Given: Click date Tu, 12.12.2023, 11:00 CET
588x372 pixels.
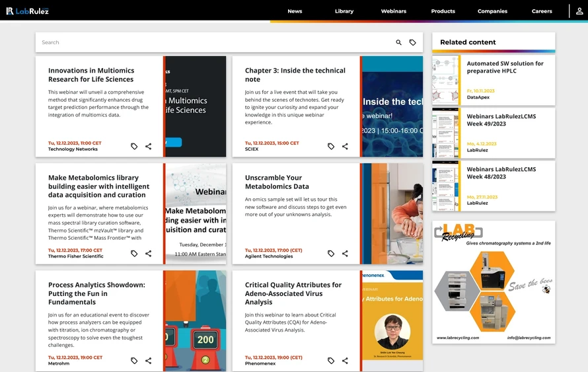Looking at the screenshot, I should point(75,143).
